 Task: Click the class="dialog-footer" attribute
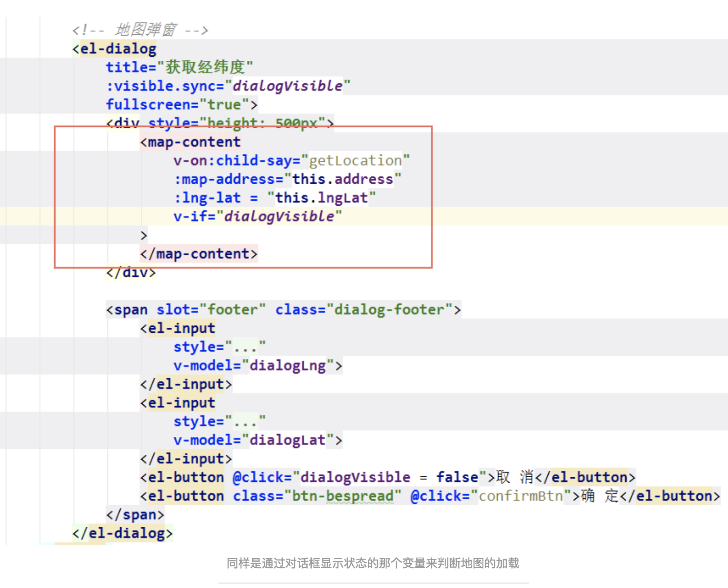pos(364,310)
